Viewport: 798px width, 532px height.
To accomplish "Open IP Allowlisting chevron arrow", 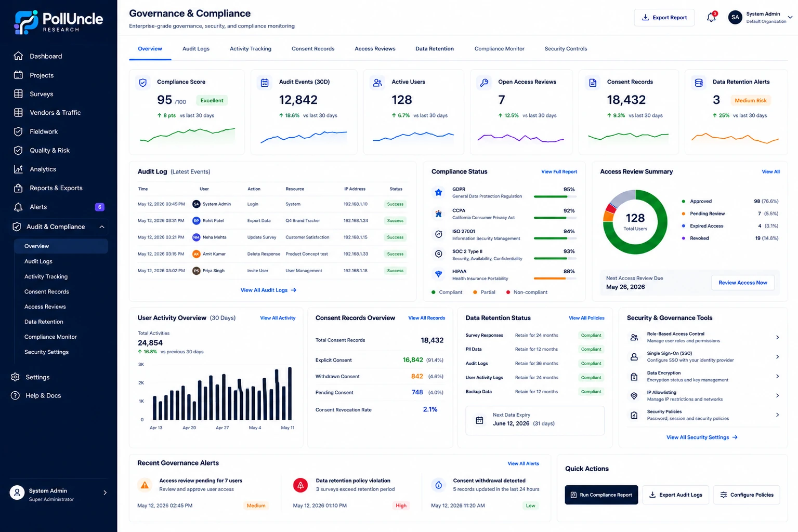I will (777, 396).
